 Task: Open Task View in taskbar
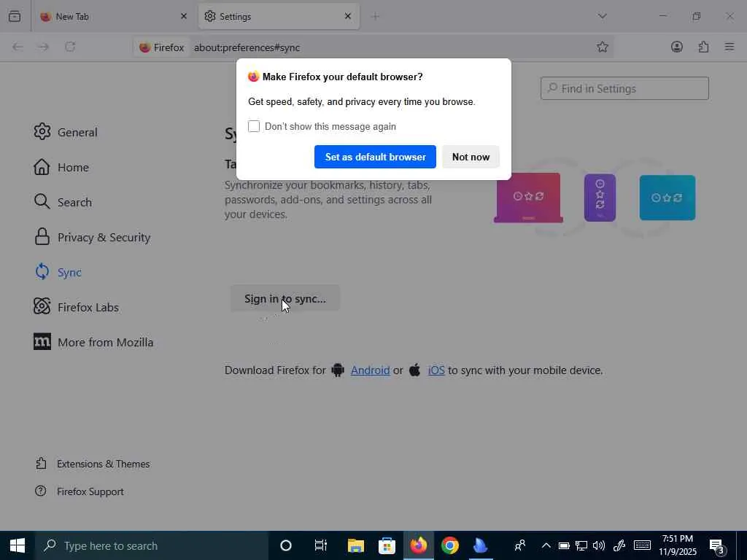(x=321, y=545)
